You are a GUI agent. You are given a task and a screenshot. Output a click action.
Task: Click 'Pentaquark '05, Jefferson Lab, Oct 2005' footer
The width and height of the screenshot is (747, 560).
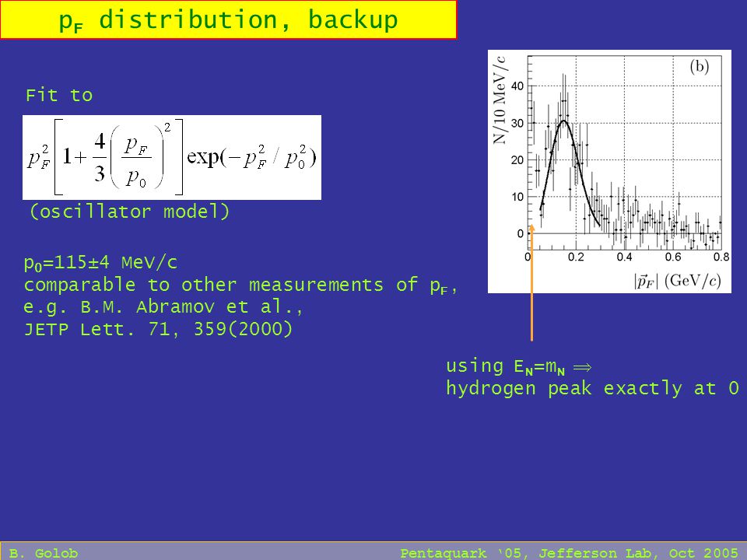[569, 553]
